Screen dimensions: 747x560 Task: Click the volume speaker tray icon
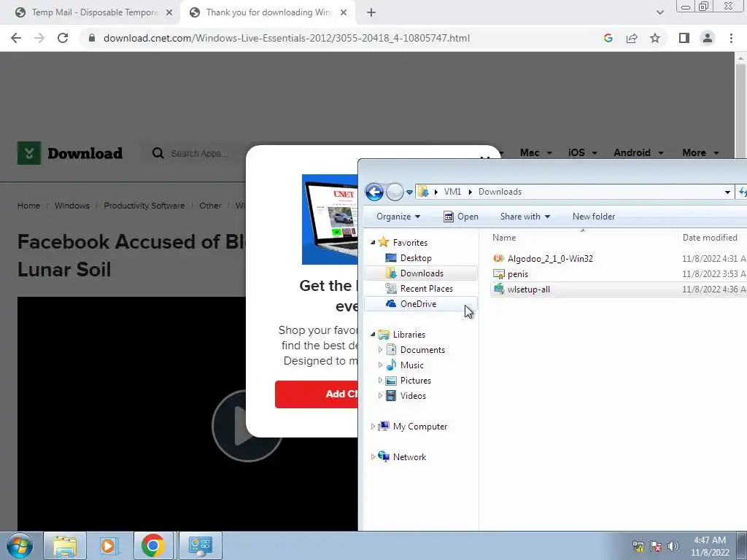click(x=673, y=546)
